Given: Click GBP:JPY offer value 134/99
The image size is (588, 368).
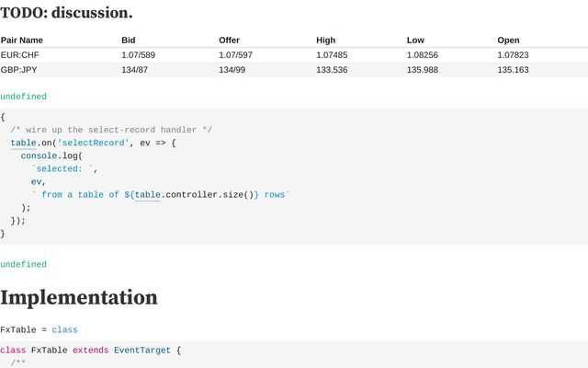Looking at the screenshot, I should click(232, 70).
